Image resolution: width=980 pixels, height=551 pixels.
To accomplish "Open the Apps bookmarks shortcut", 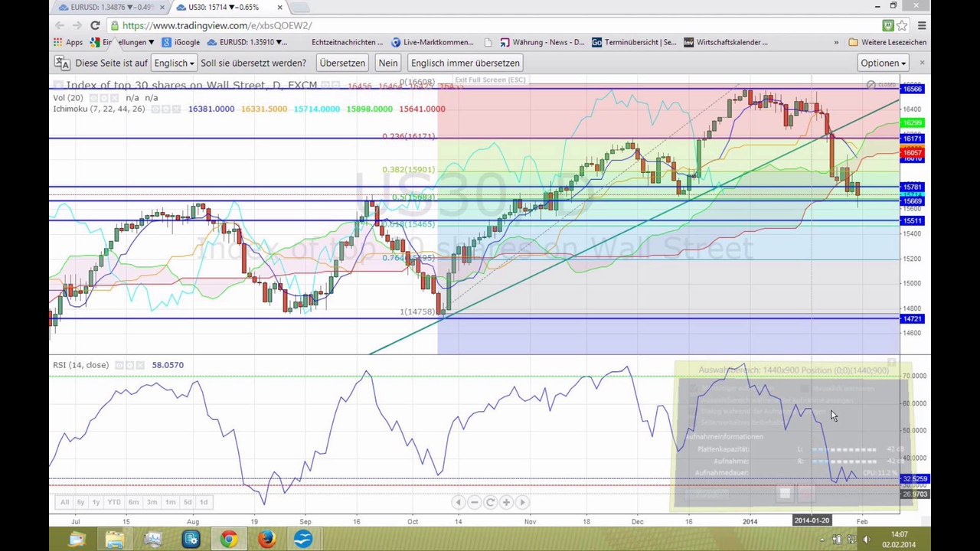I will coord(68,42).
